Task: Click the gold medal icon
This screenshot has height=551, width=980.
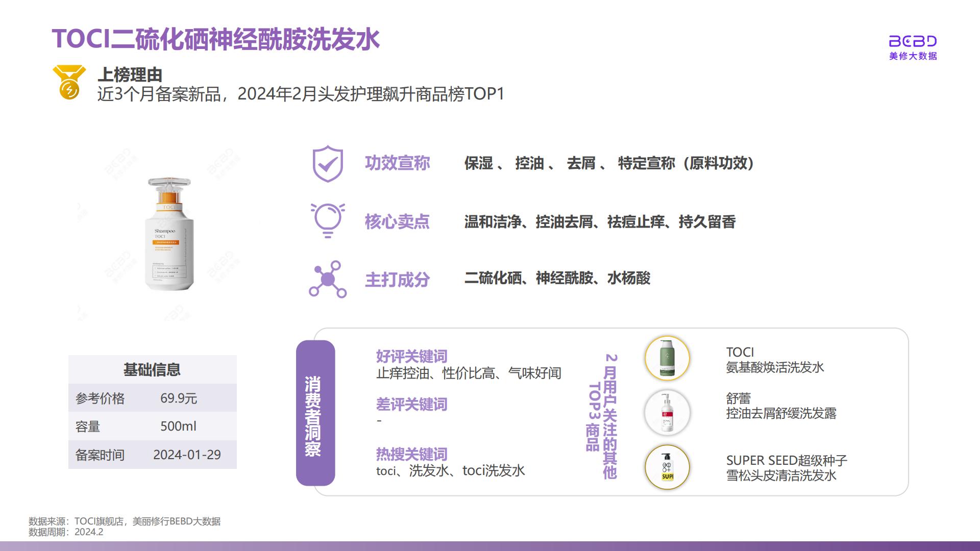Action: (x=69, y=82)
